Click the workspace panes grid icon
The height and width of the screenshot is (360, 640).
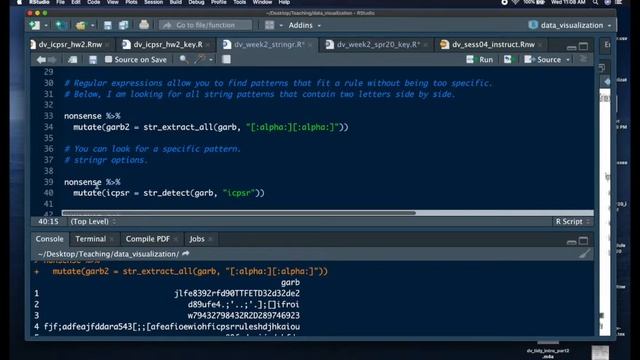tap(269, 25)
